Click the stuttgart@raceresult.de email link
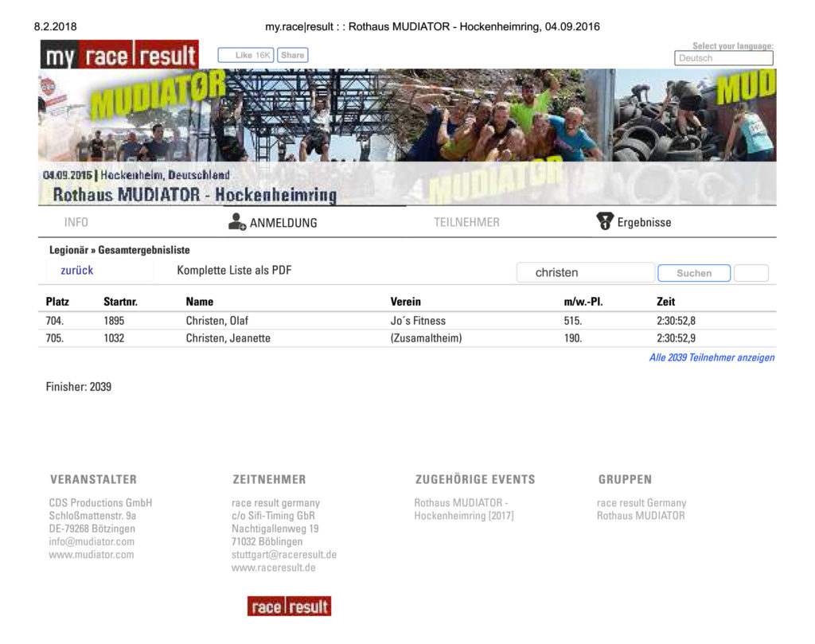 [x=284, y=555]
